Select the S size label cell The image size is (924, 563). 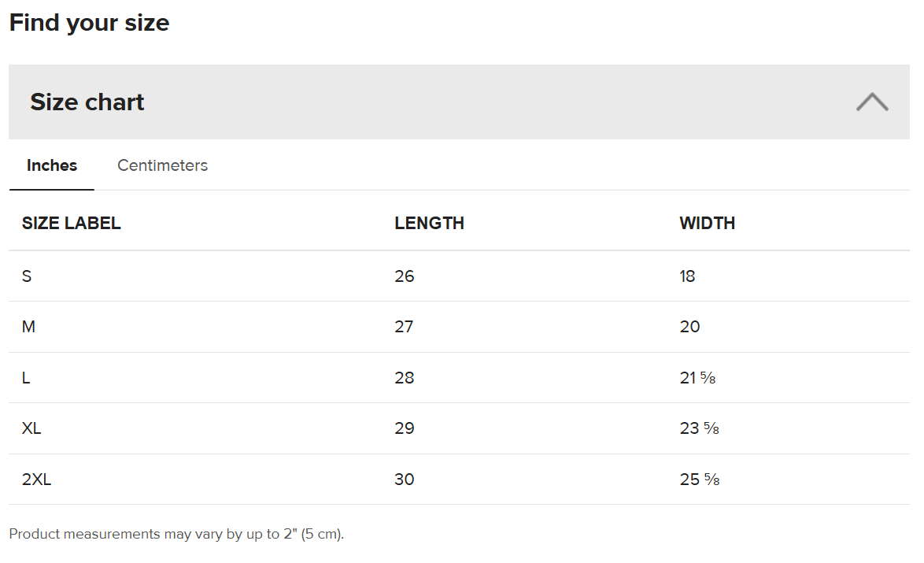point(27,276)
